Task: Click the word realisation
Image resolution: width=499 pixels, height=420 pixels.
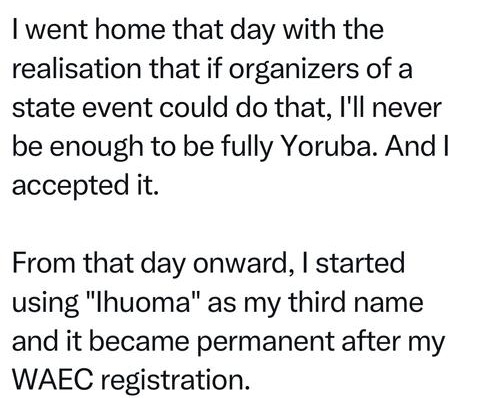Action: point(77,68)
